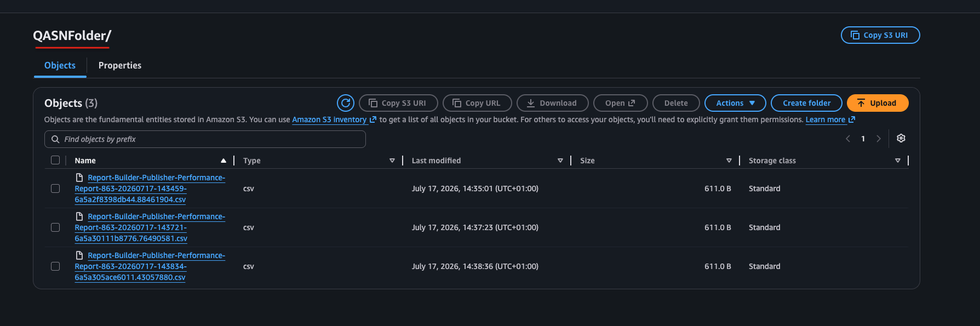Click file icon of 143721 report row

click(x=79, y=216)
